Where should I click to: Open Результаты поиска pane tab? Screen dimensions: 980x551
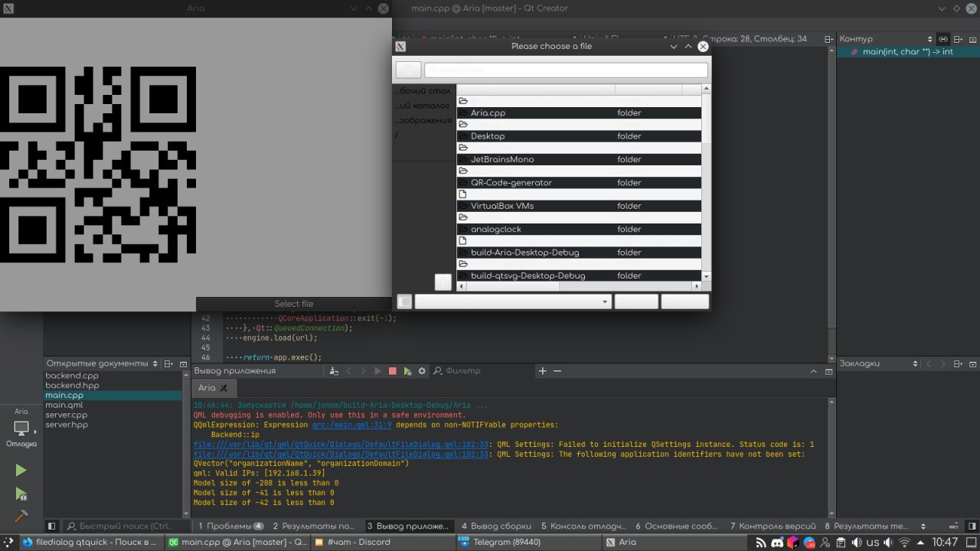(x=314, y=526)
